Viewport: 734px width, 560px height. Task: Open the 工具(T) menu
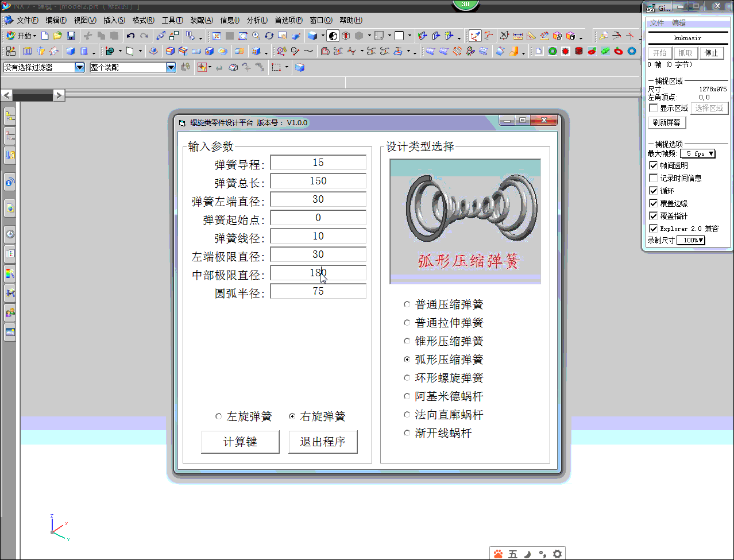(172, 20)
